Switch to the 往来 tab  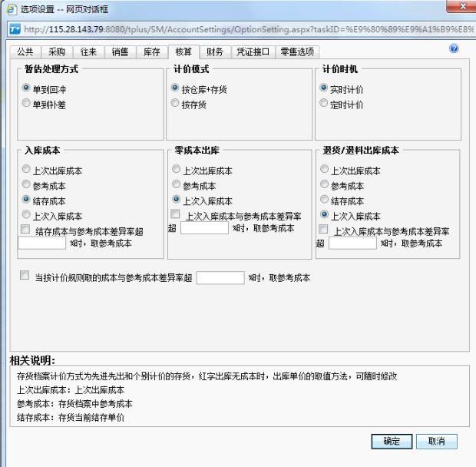click(88, 52)
